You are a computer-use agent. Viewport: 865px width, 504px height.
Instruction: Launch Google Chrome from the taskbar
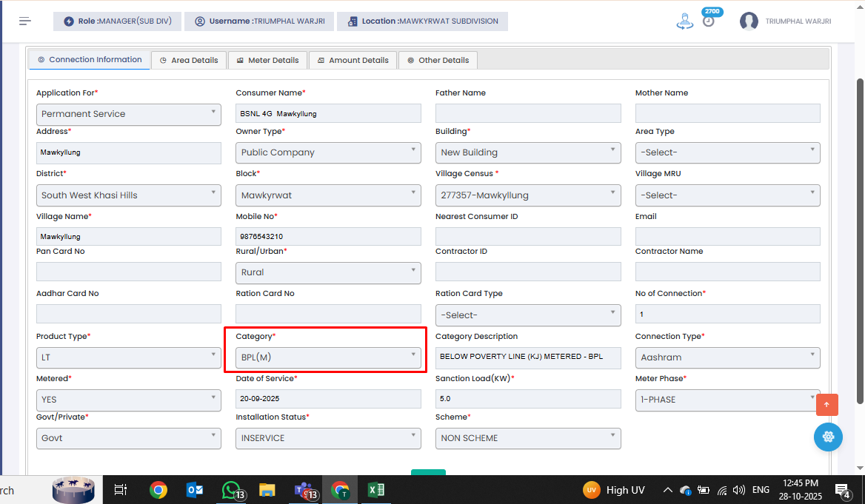[158, 490]
